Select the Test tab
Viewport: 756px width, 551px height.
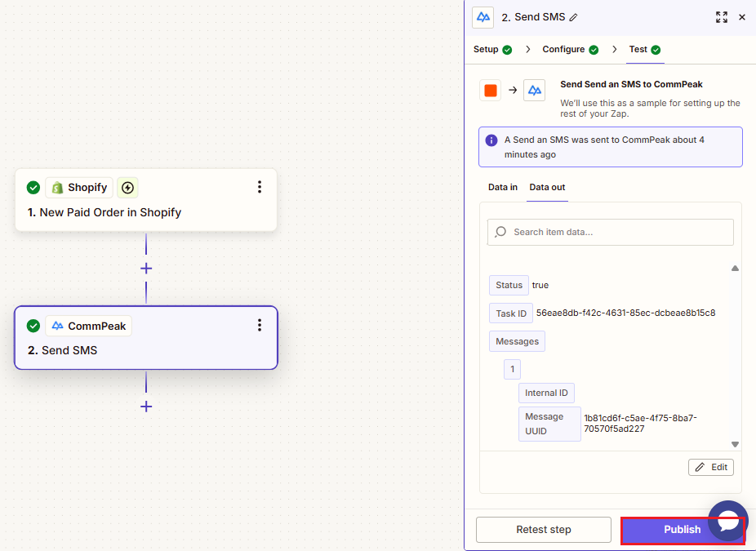645,49
